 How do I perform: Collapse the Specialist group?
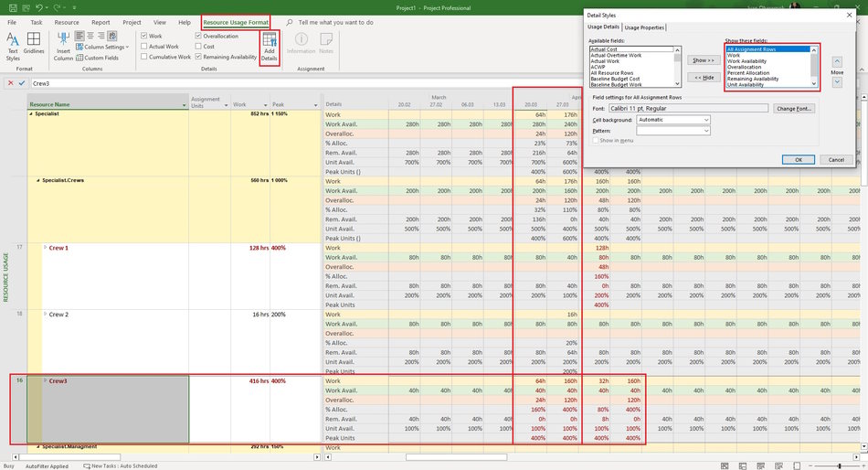click(x=31, y=113)
